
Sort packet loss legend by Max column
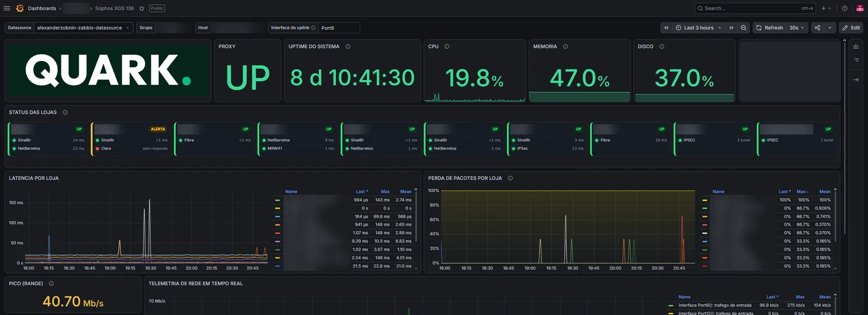click(802, 192)
